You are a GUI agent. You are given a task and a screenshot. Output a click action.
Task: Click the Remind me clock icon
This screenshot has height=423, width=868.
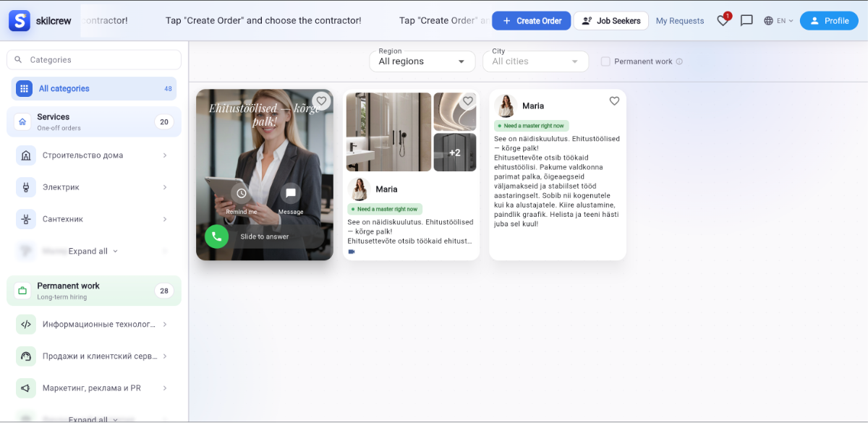[x=242, y=193]
